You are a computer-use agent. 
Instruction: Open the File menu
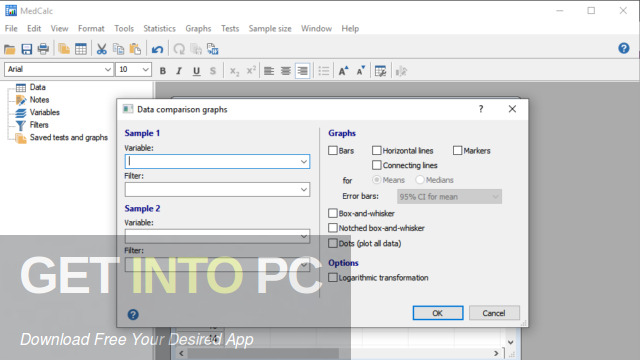[11, 29]
